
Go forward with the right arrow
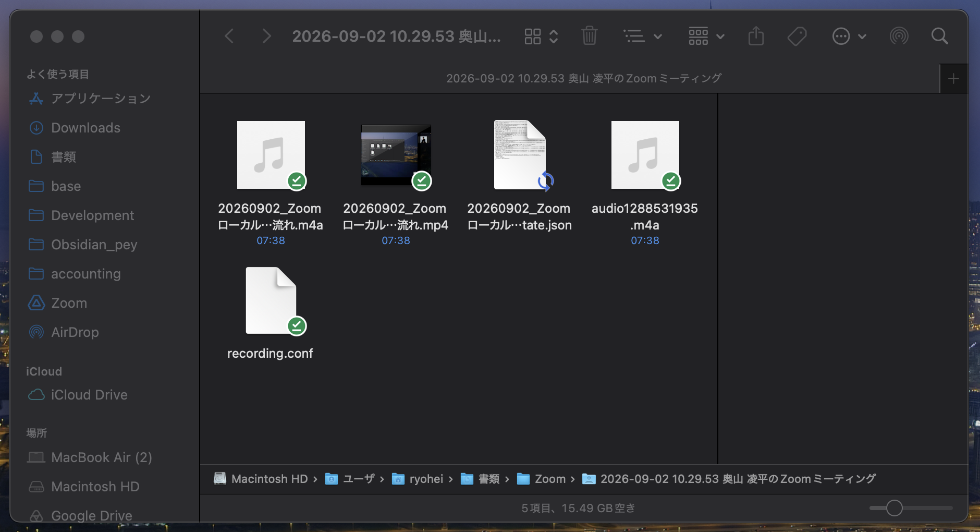coord(266,36)
